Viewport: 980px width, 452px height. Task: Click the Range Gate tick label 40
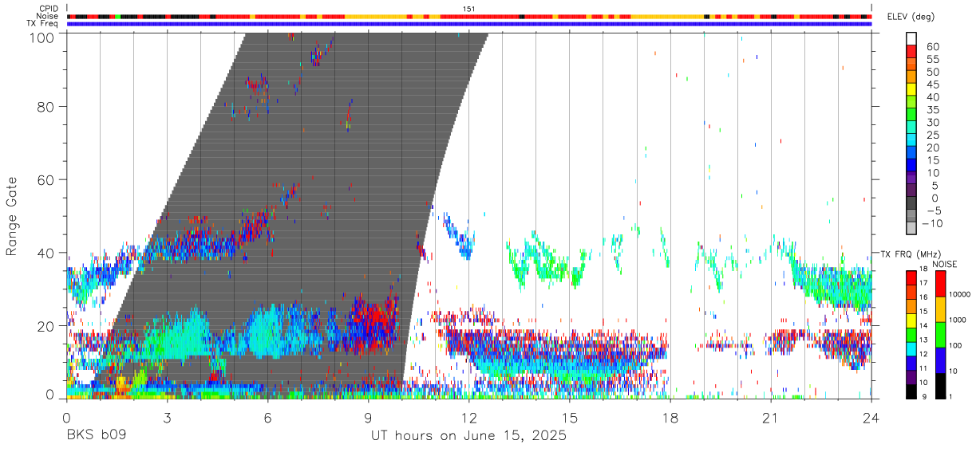pos(46,253)
